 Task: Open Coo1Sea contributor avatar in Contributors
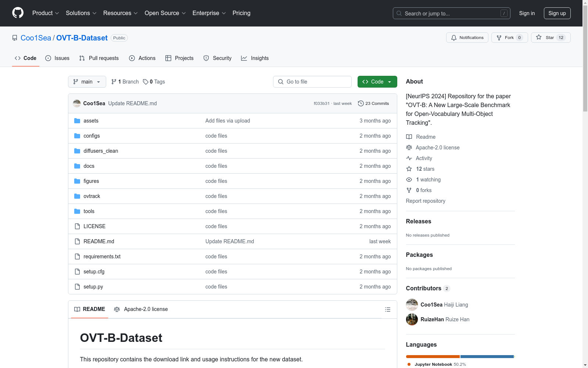[x=412, y=305]
